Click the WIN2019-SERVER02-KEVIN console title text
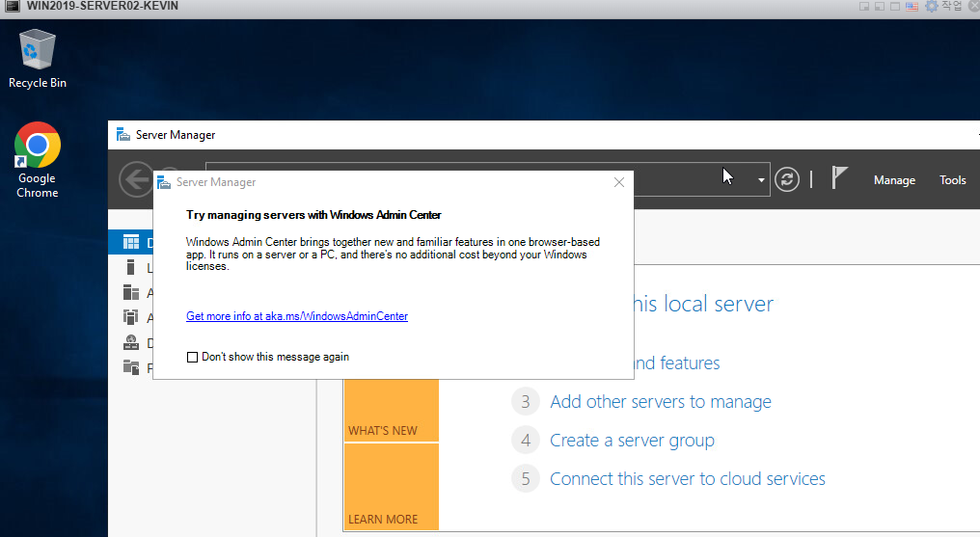The image size is (980, 537). click(x=102, y=6)
